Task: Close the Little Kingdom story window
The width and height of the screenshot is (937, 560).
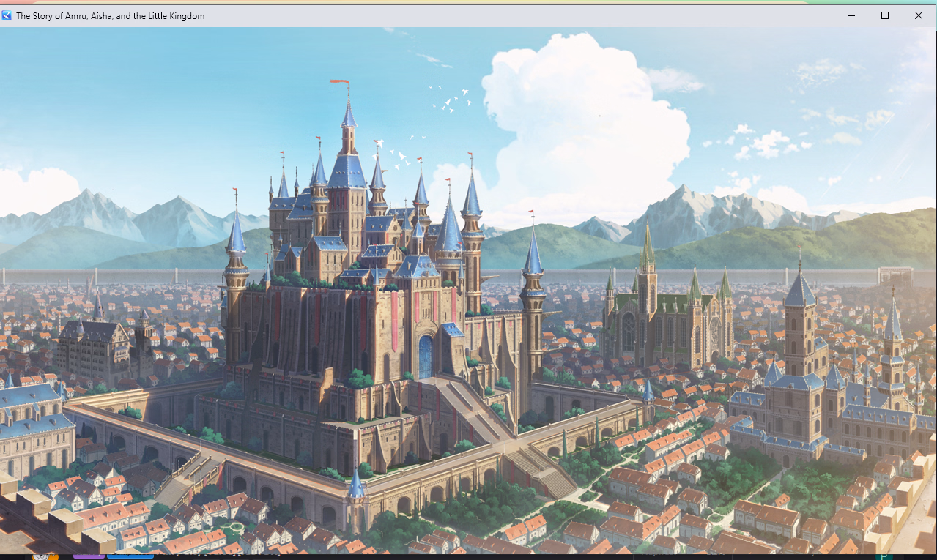Action: pos(919,15)
